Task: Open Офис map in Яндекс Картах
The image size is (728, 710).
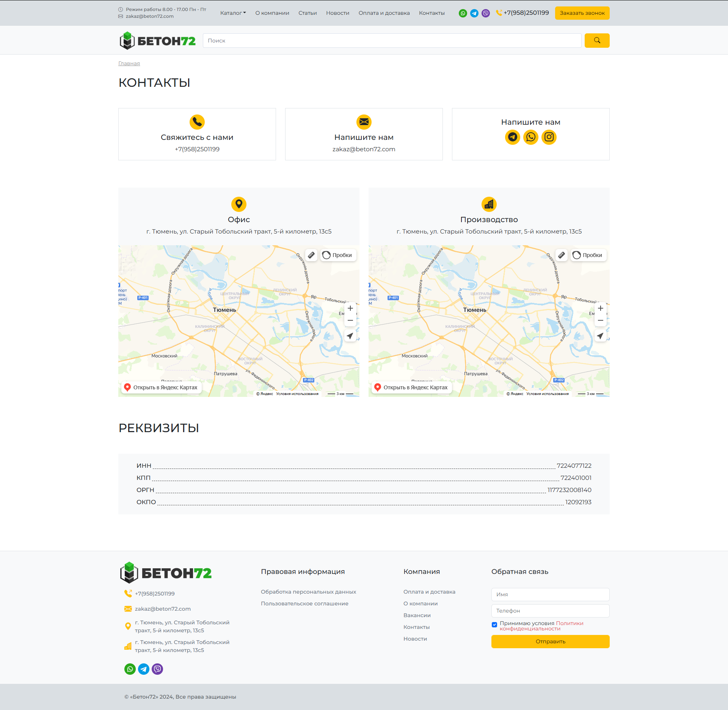Action: (162, 387)
